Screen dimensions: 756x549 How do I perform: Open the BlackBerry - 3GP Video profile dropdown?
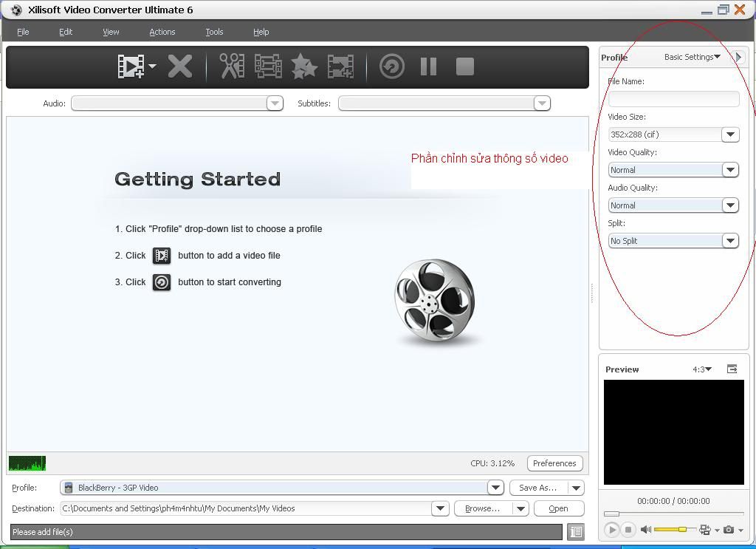495,488
